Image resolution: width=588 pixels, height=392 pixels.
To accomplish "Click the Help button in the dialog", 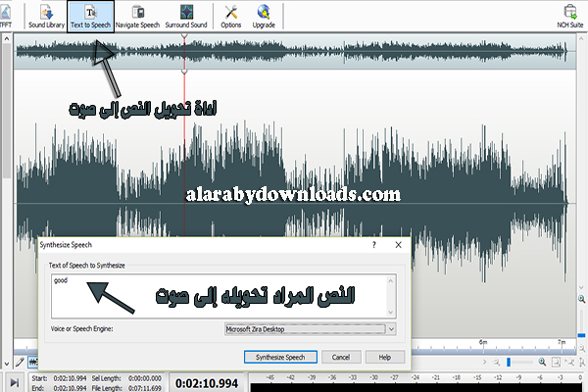I will pyautogui.click(x=385, y=358).
